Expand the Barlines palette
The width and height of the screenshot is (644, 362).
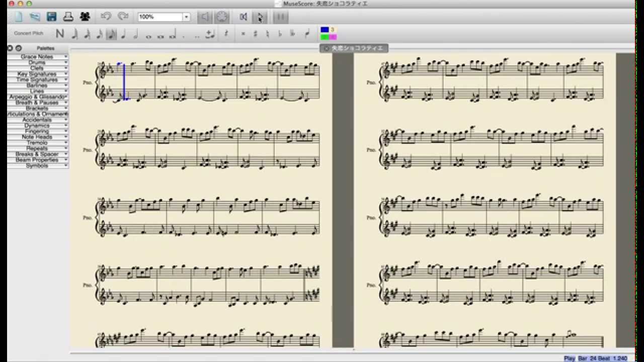[38, 85]
